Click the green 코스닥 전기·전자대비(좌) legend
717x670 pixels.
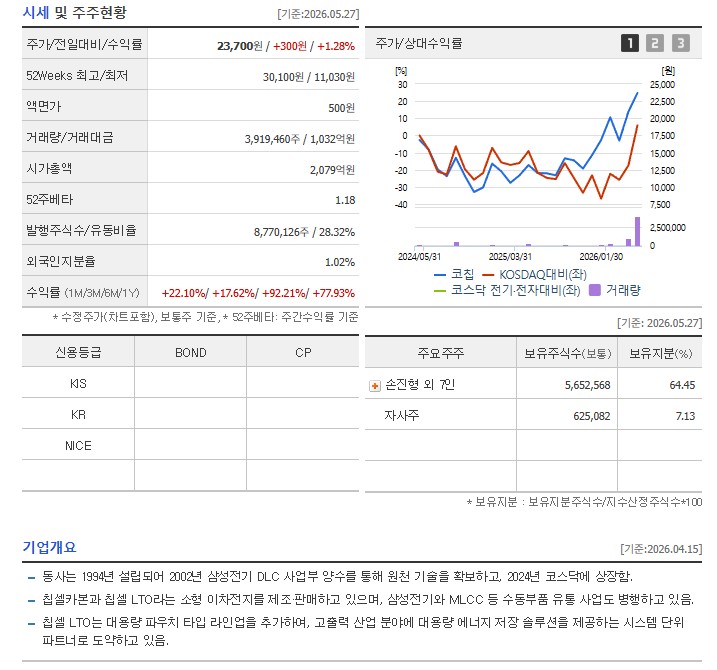click(507, 290)
